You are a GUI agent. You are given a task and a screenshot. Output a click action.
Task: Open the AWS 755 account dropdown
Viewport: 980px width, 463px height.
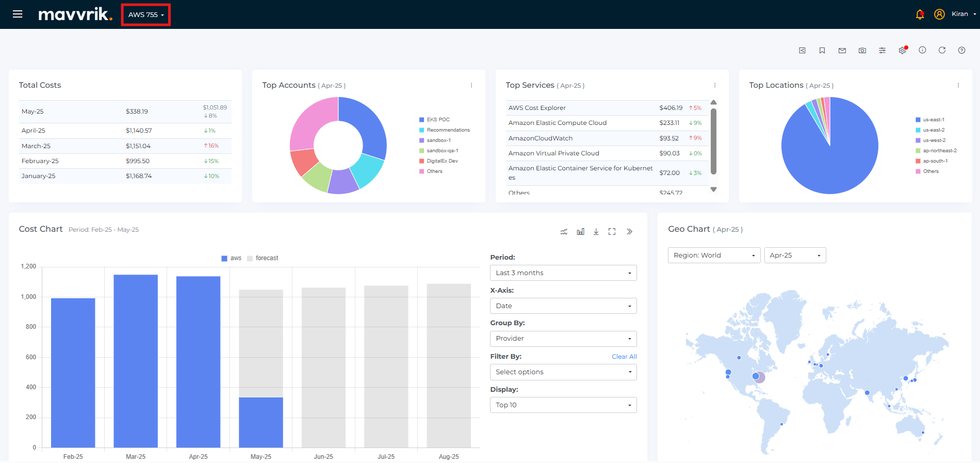tap(146, 14)
